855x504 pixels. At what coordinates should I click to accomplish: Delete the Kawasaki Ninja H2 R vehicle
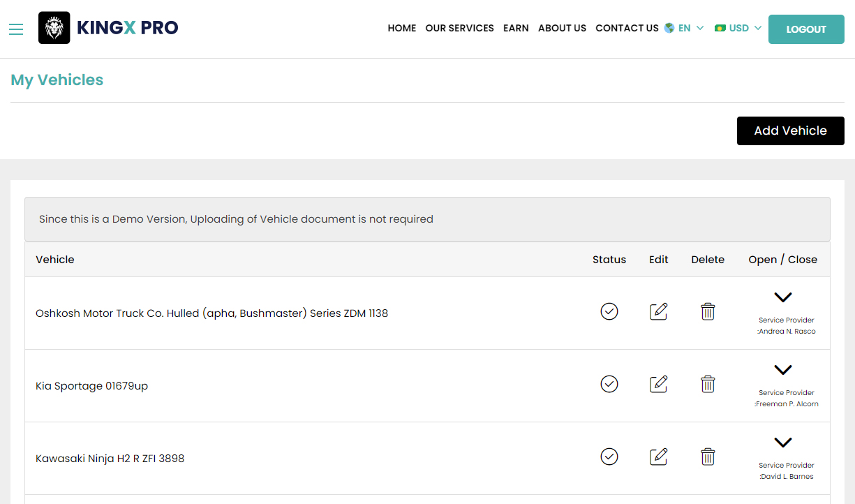[x=708, y=457]
